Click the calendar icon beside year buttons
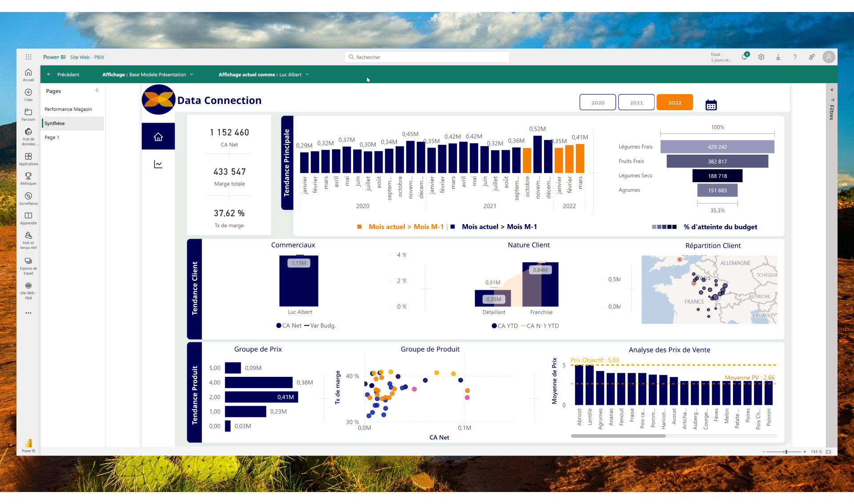The image size is (854, 504). click(711, 105)
